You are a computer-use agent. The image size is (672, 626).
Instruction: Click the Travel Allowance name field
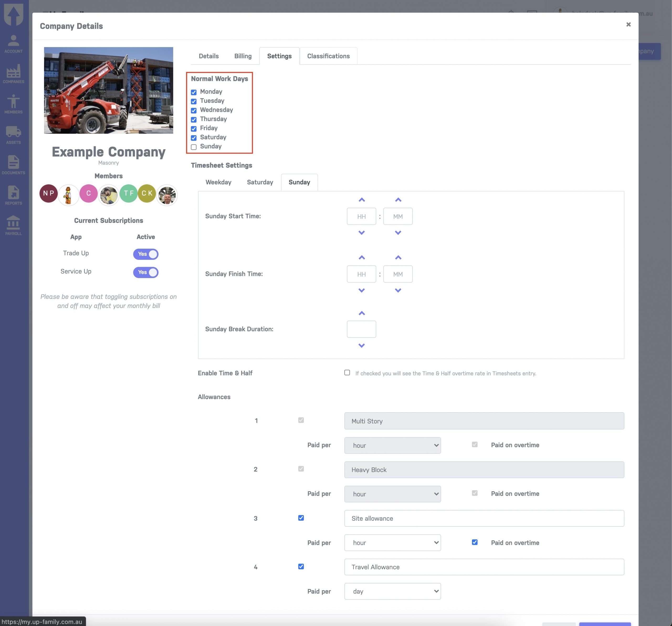coord(484,567)
